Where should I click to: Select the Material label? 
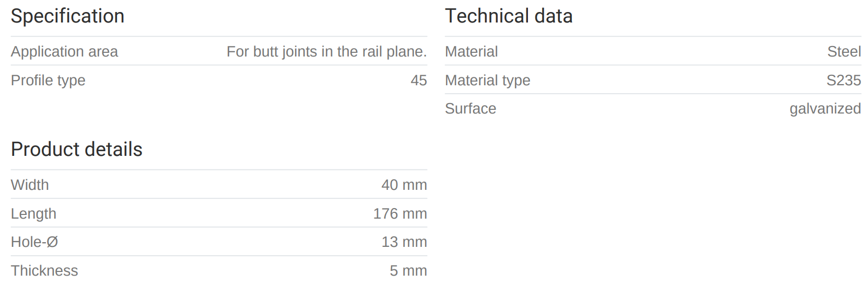(x=471, y=52)
